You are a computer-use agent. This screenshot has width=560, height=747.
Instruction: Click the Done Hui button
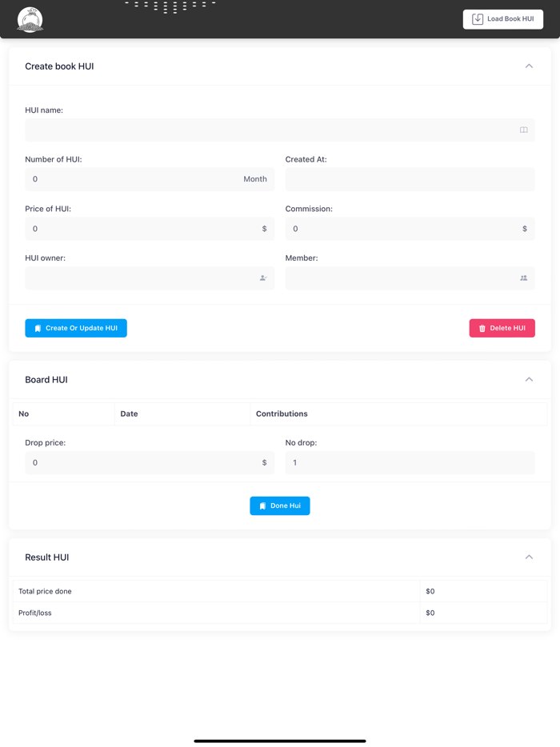(x=280, y=505)
